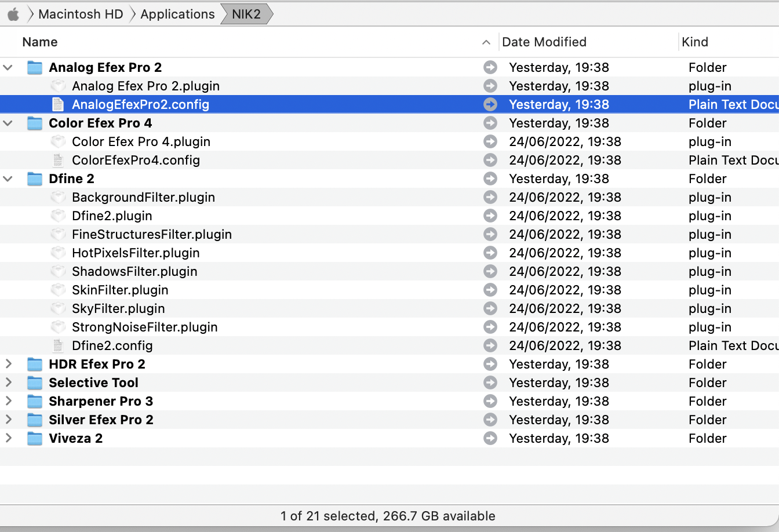Click status text '1 of 21 selected, 266.7 GB available'
Image resolution: width=779 pixels, height=532 pixels.
388,516
